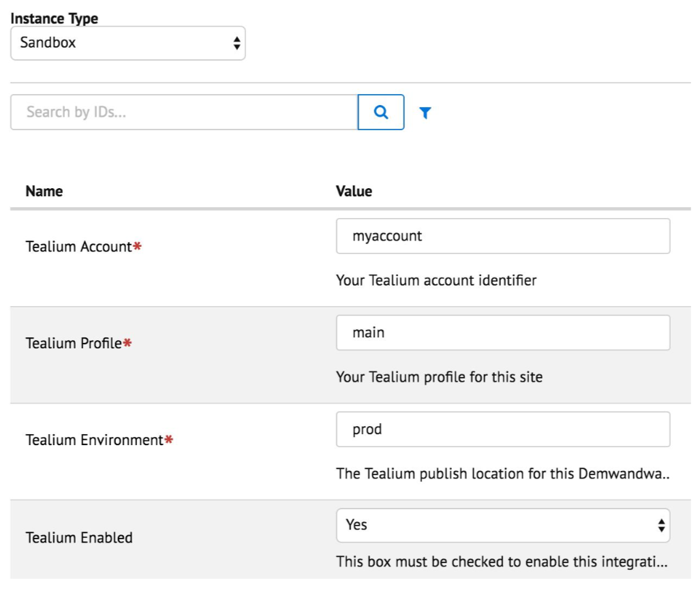This screenshot has width=700, height=591.
Task: Click the Value column header
Action: tap(354, 192)
